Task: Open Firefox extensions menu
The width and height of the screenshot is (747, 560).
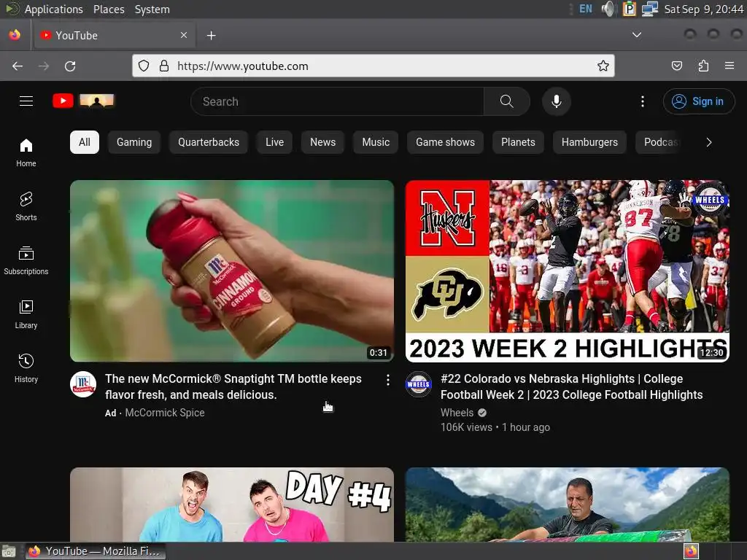Action: [x=703, y=66]
